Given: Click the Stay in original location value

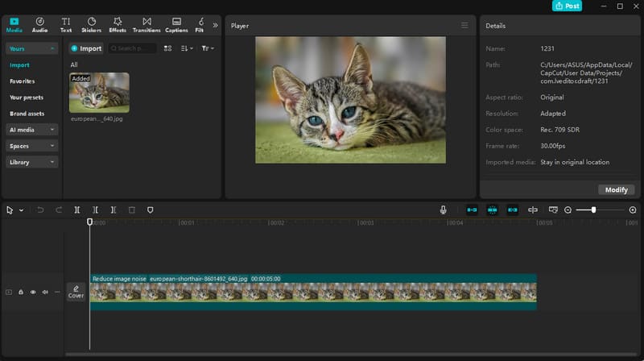Looking at the screenshot, I should click(x=575, y=162).
